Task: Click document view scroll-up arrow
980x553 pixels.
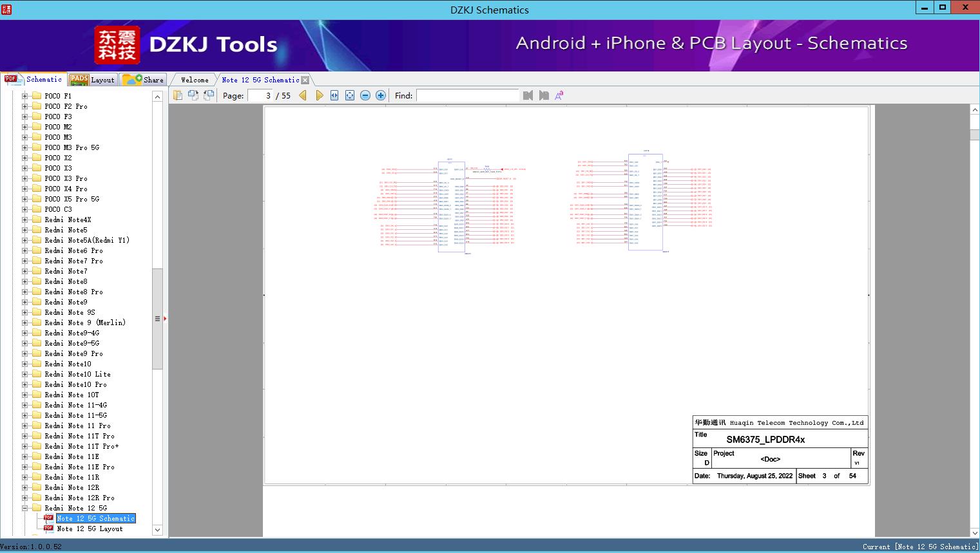Action: [975, 110]
